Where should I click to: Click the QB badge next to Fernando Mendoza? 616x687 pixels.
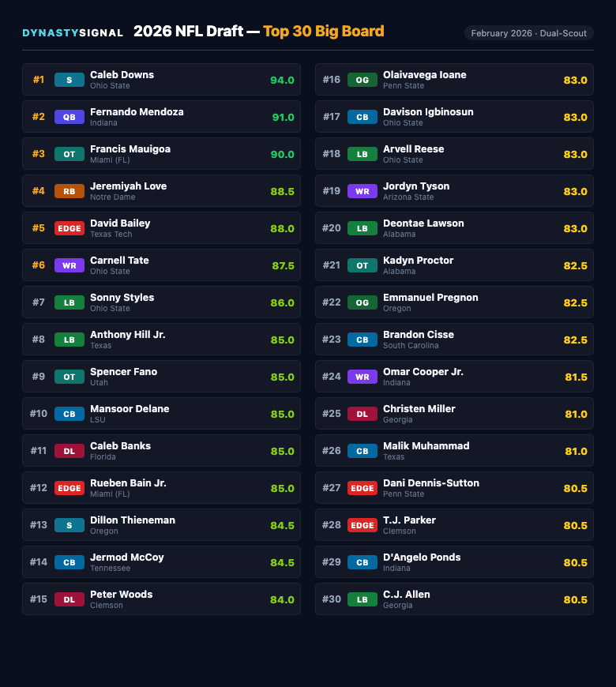[x=69, y=117]
